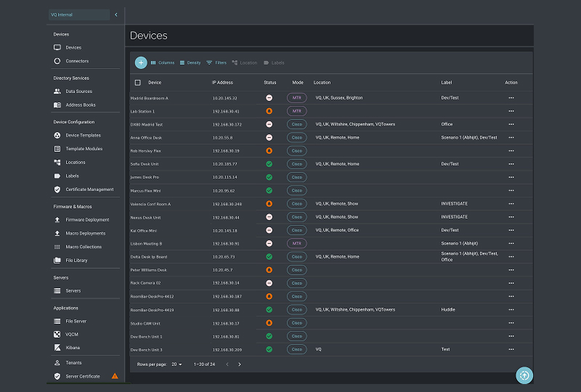Click status icon for Madrid Boardroom A
This screenshot has width=581, height=392.
point(269,98)
